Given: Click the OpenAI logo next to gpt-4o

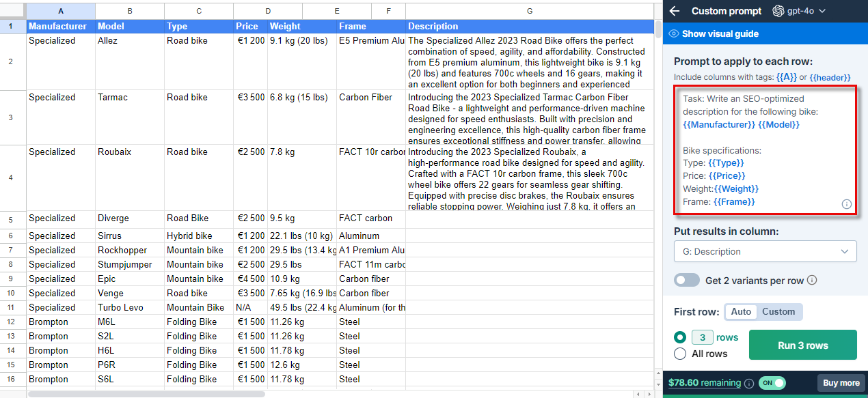Looking at the screenshot, I should (777, 11).
